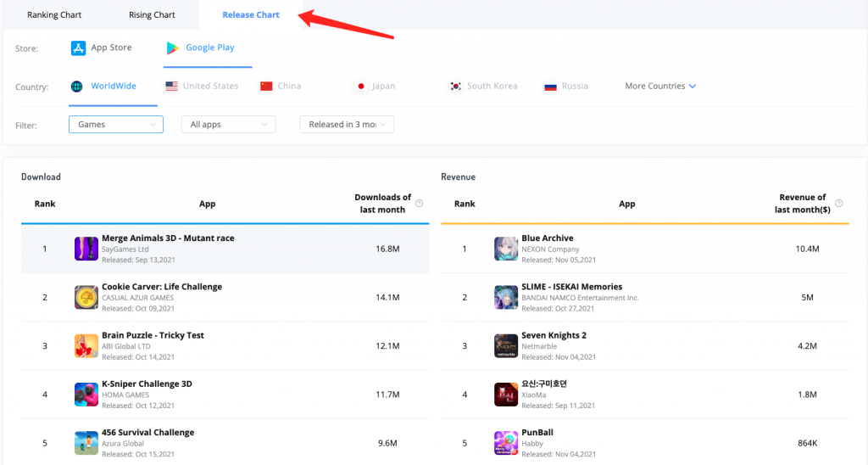Choose Japan in the country filter
Image resolution: width=868 pixels, height=465 pixels.
point(375,87)
